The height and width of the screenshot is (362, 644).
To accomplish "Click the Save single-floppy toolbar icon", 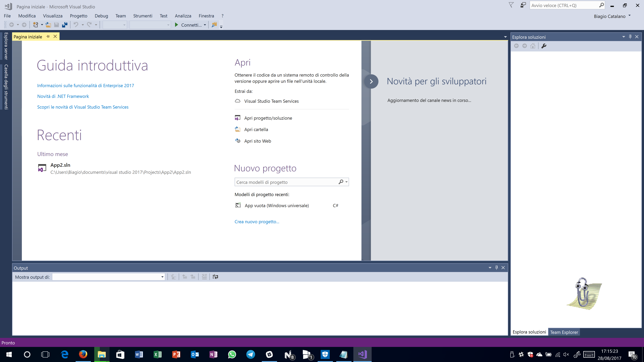I will 57,25.
